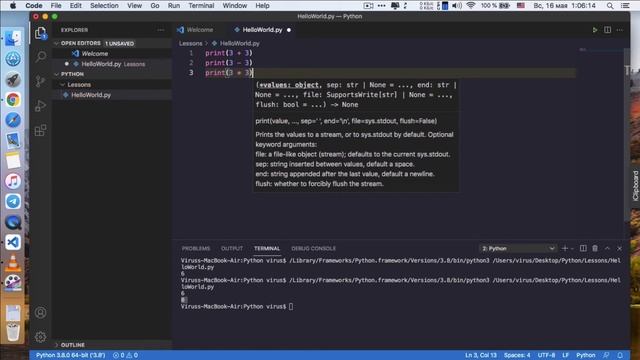Change indentation via Spaces: 4
Screen dimensions: 640x360
(517, 355)
